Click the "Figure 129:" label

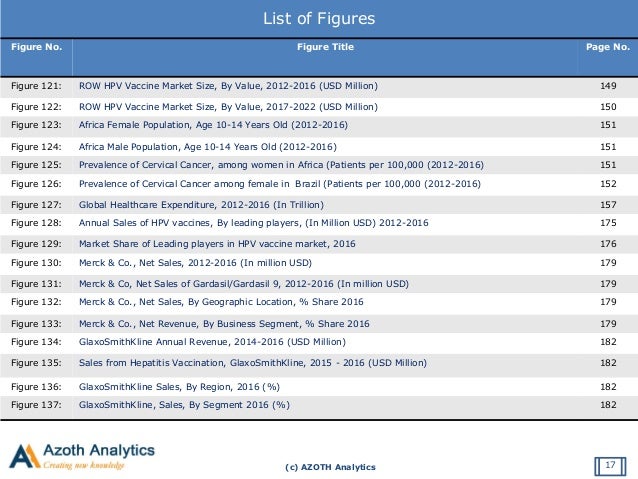(36, 244)
